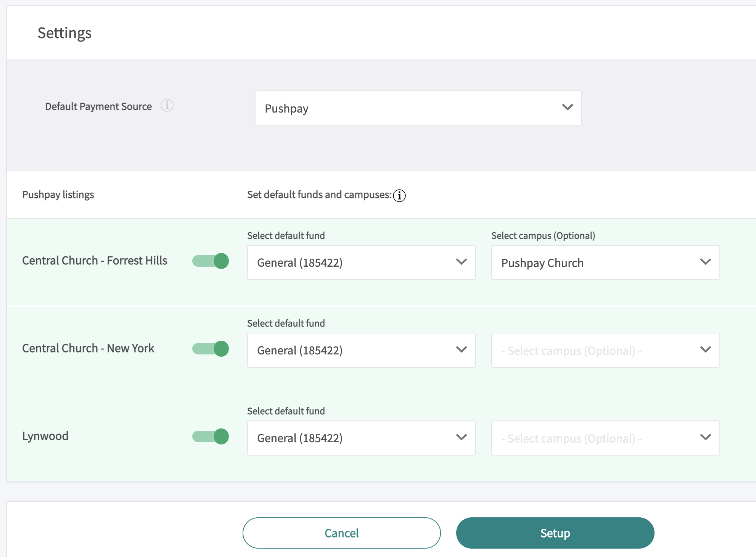The height and width of the screenshot is (557, 756).
Task: Click the chevron on Lynwood's fund dropdown
Action: coord(462,437)
